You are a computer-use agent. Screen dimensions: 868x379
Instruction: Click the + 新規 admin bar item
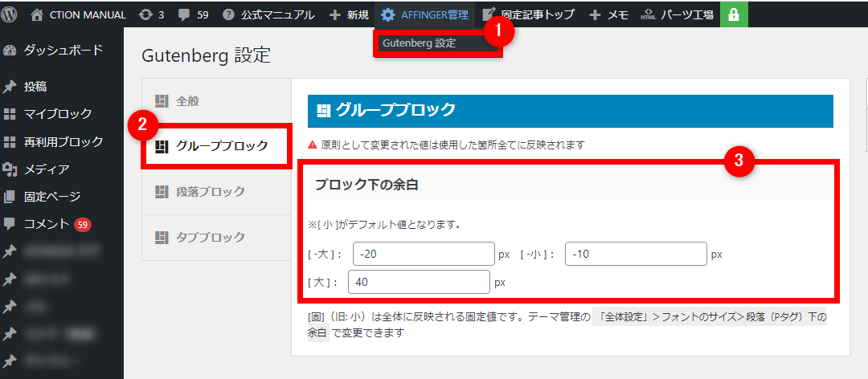[349, 15]
